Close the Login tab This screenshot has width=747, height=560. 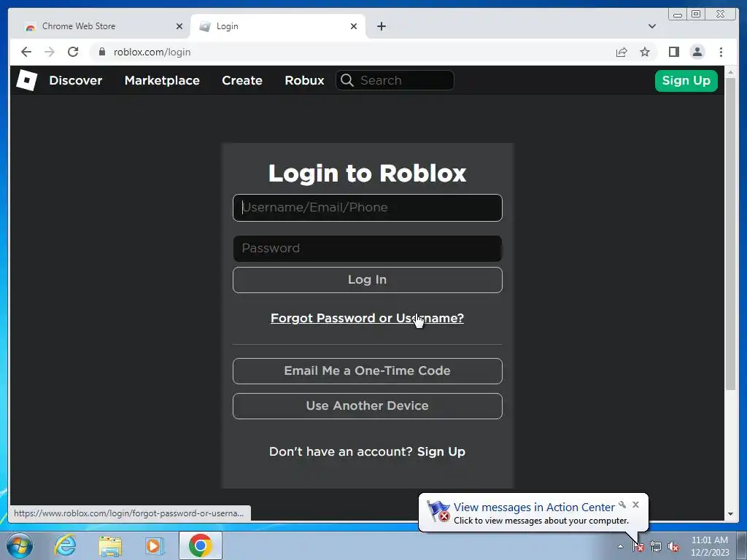354,26
